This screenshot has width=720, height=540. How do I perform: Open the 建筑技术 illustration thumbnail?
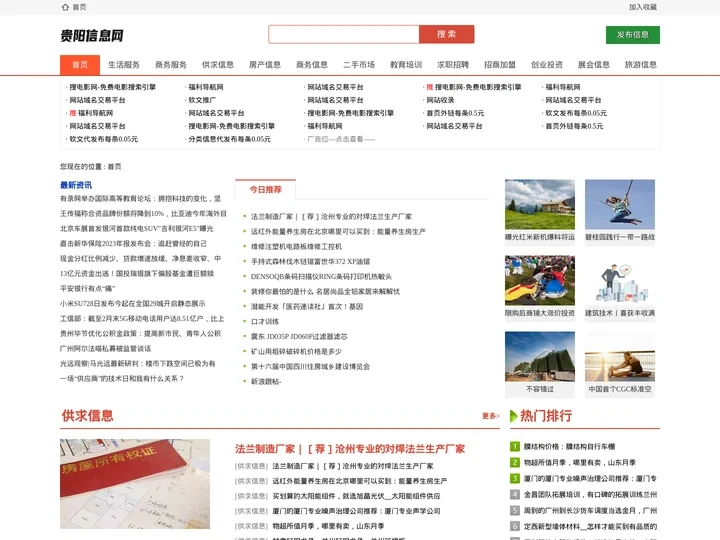click(x=620, y=280)
